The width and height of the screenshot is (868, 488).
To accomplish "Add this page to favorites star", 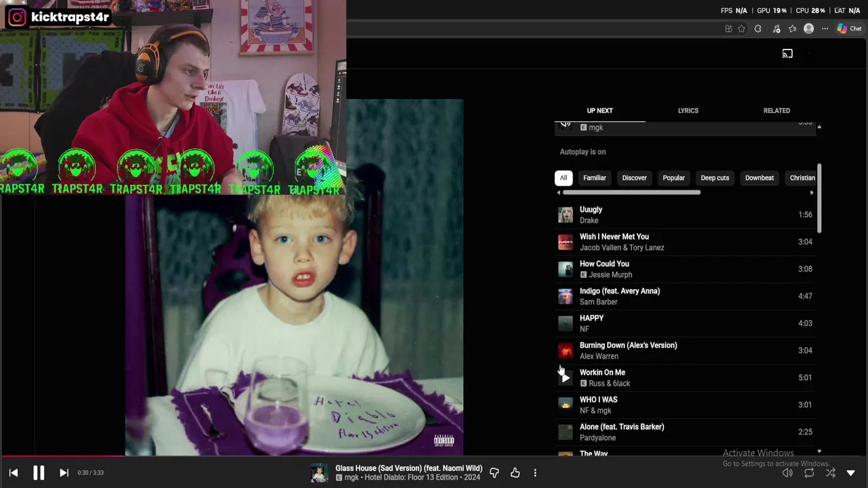I will 741,28.
